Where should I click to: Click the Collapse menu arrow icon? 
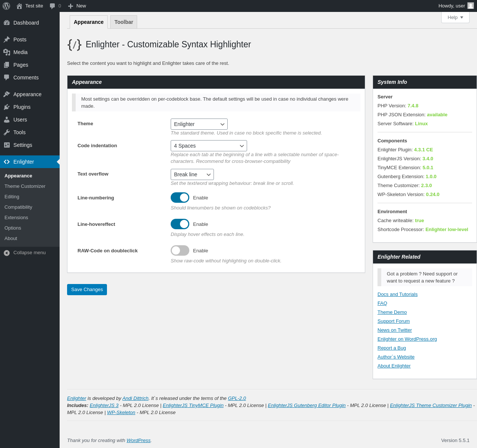tap(7, 253)
